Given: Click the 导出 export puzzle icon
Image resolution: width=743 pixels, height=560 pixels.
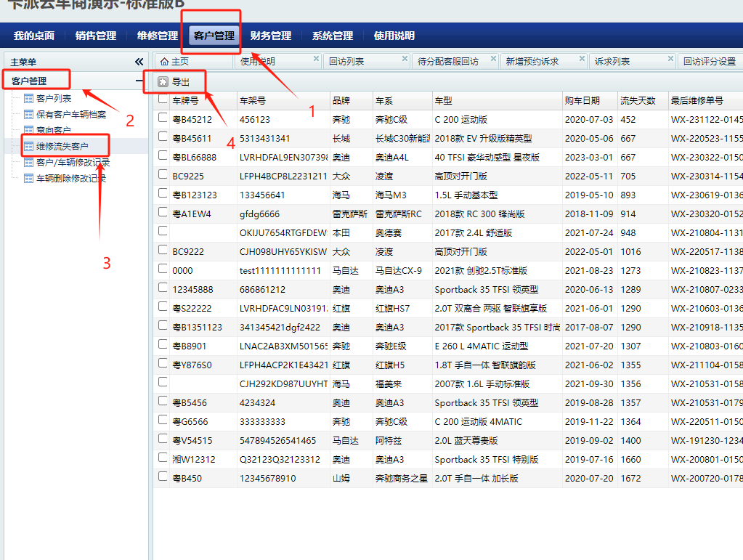Looking at the screenshot, I should (163, 82).
